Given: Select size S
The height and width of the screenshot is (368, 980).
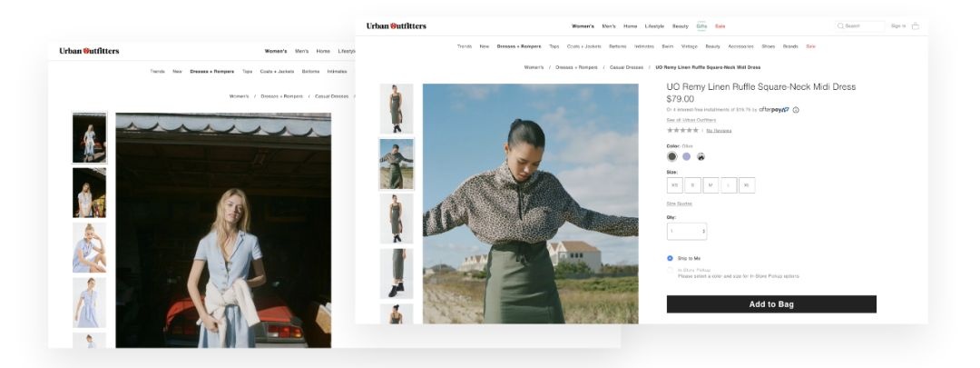Looking at the screenshot, I should click(692, 185).
